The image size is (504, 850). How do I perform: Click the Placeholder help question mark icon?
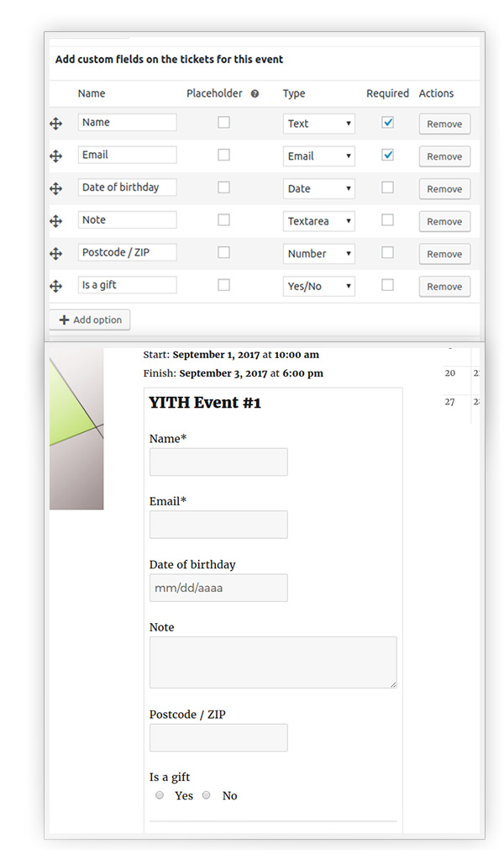click(255, 94)
